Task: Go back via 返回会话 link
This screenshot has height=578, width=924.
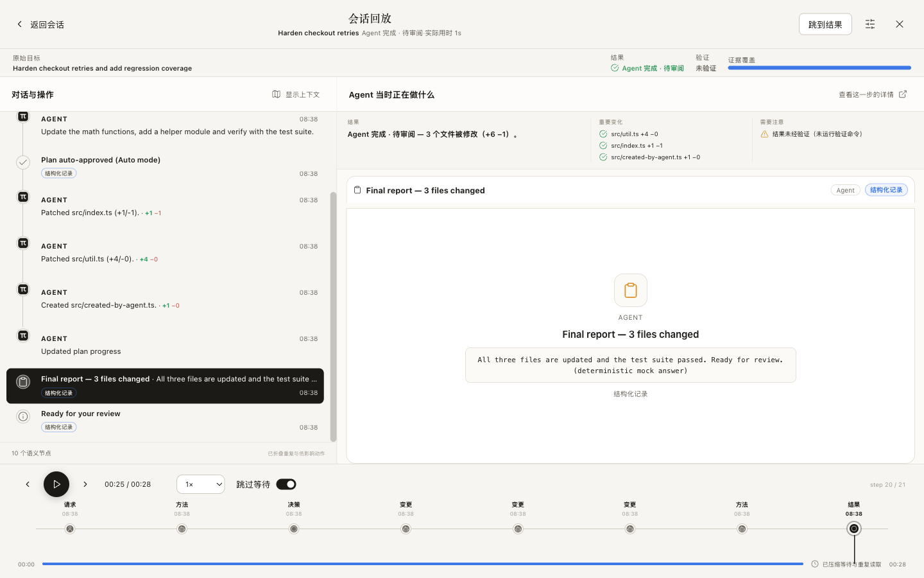Action: pyautogui.click(x=40, y=24)
